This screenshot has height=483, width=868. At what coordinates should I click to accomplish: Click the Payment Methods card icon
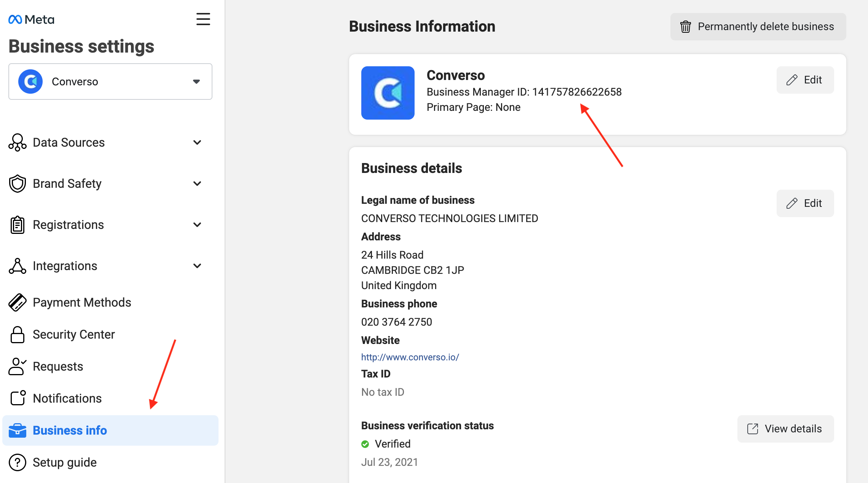[x=18, y=302]
